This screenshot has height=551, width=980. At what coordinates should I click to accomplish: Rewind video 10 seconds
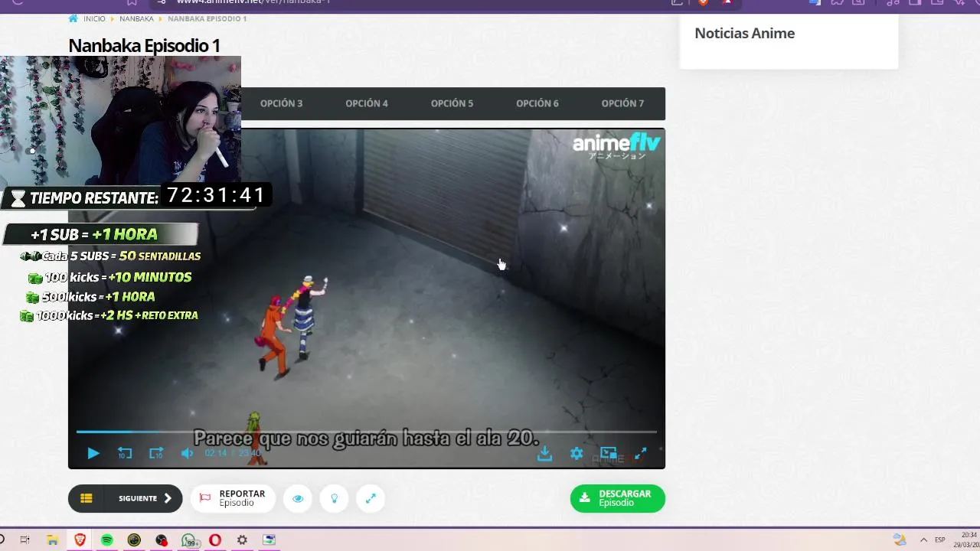pyautogui.click(x=124, y=453)
